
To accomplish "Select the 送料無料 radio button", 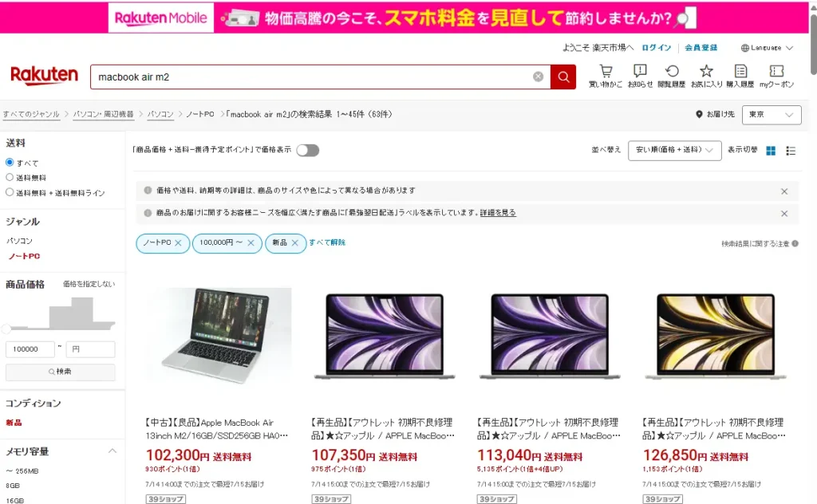I will coord(10,177).
